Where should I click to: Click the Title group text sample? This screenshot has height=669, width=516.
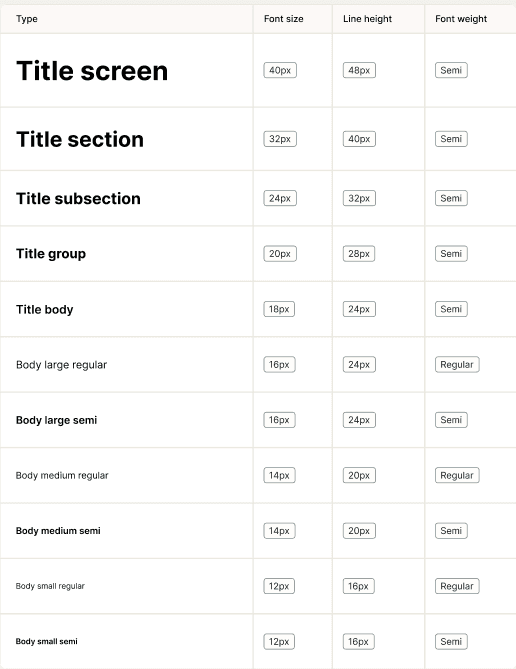pos(51,253)
